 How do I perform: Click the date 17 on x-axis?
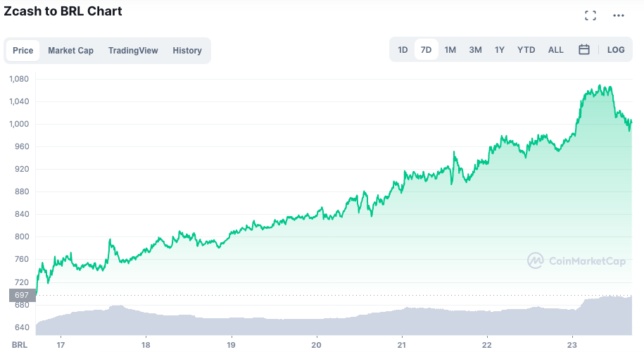61,345
